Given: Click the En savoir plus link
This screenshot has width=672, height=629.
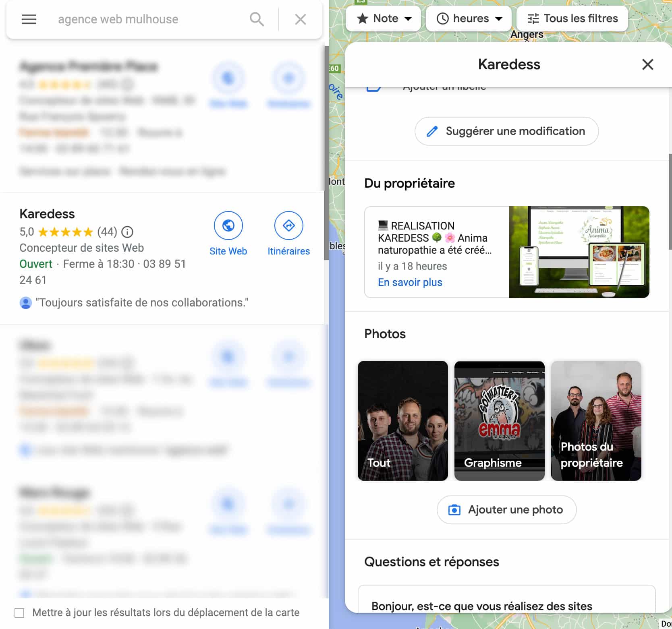Looking at the screenshot, I should point(410,282).
